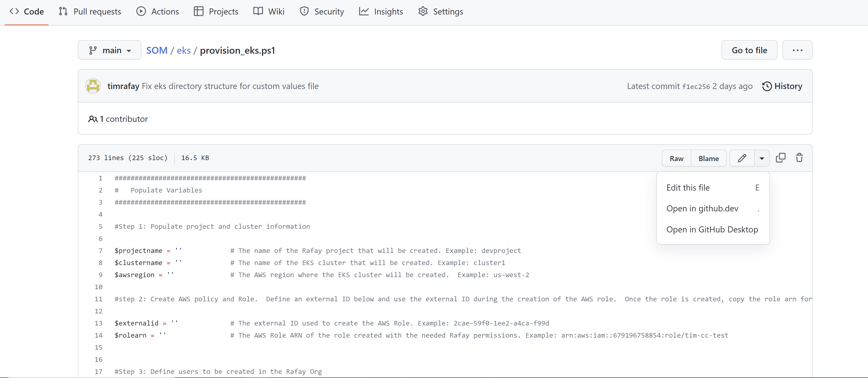Click the Raw button
This screenshot has width=868, height=378.
676,158
